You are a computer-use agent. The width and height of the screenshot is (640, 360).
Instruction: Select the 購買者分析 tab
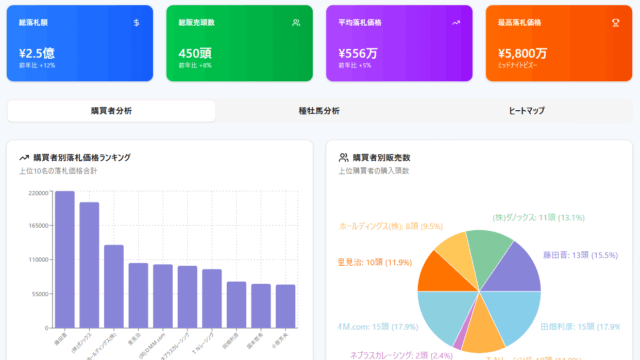pos(111,111)
